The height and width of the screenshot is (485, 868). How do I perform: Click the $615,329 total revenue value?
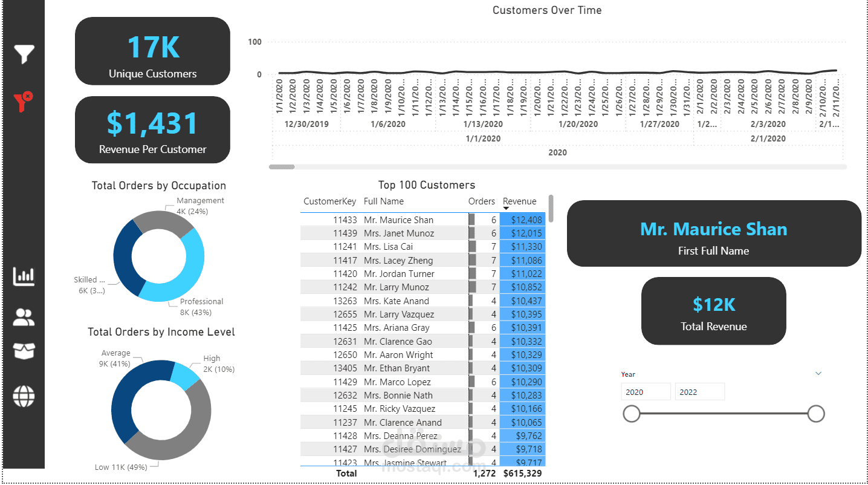point(522,473)
